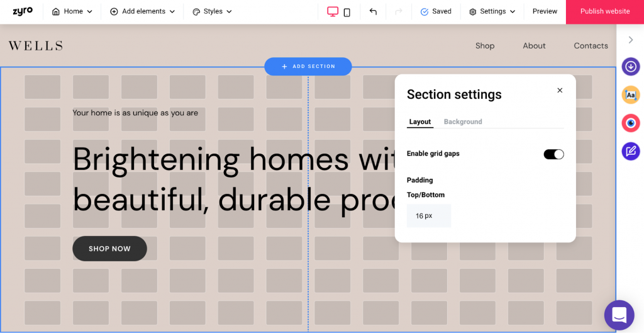Screen dimensions: 644x333
Task: Open the Add elements menu
Action: pyautogui.click(x=143, y=11)
